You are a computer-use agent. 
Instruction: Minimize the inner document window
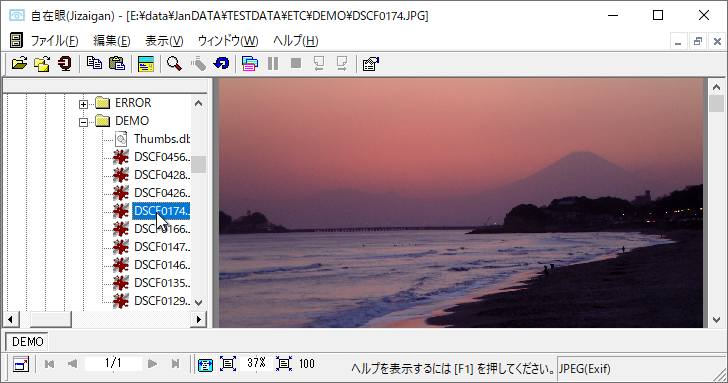tap(678, 41)
